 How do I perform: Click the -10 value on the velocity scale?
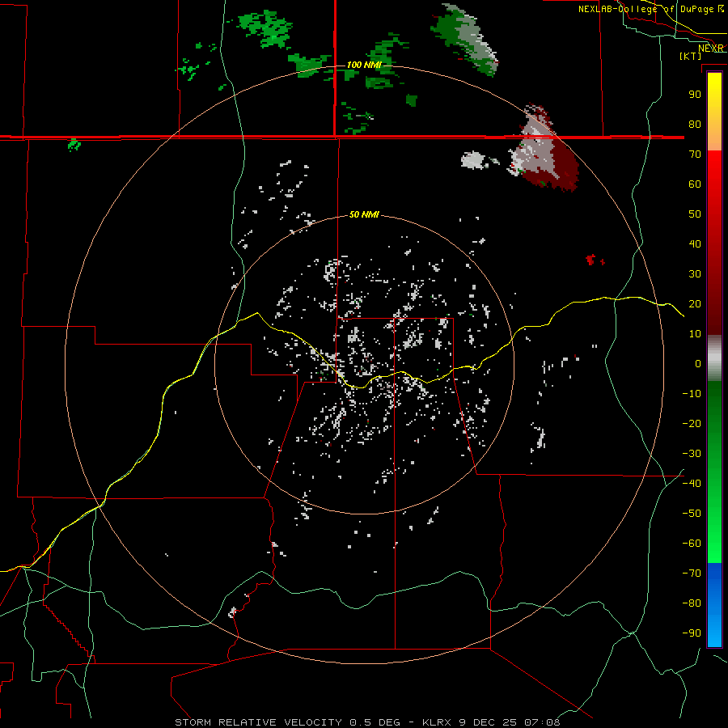(x=692, y=394)
